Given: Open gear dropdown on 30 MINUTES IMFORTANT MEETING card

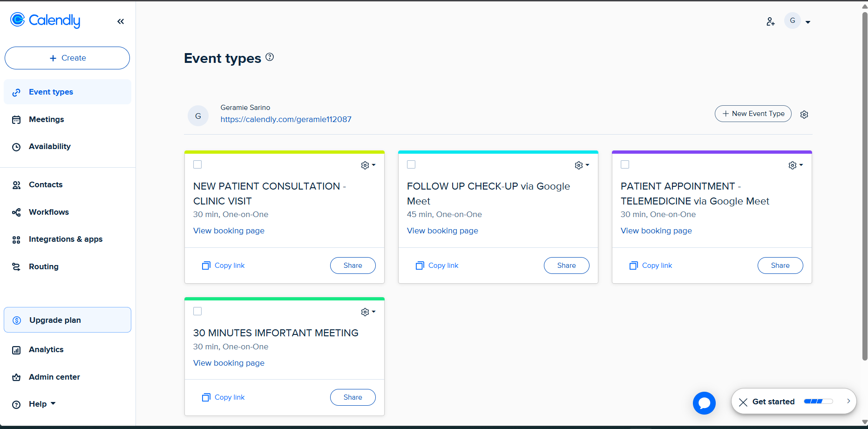Looking at the screenshot, I should pyautogui.click(x=368, y=312).
